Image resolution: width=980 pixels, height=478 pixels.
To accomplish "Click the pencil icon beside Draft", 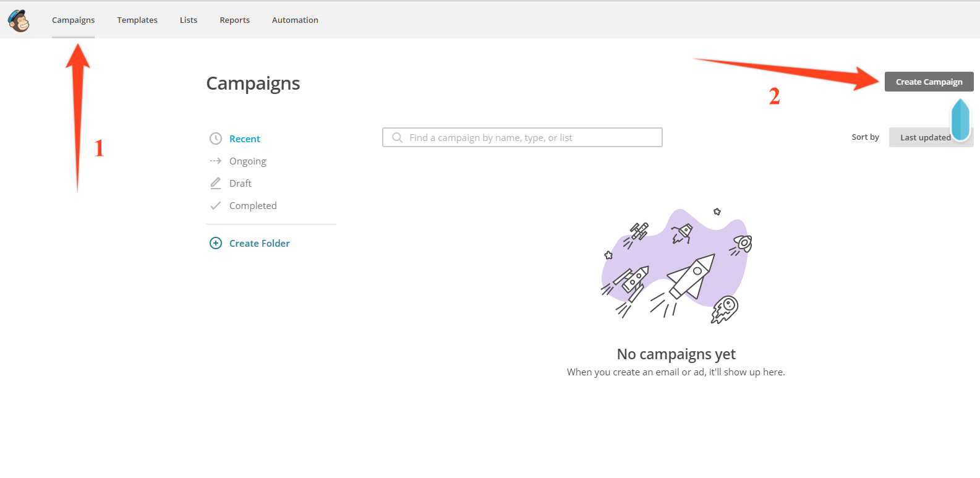I will coord(216,183).
